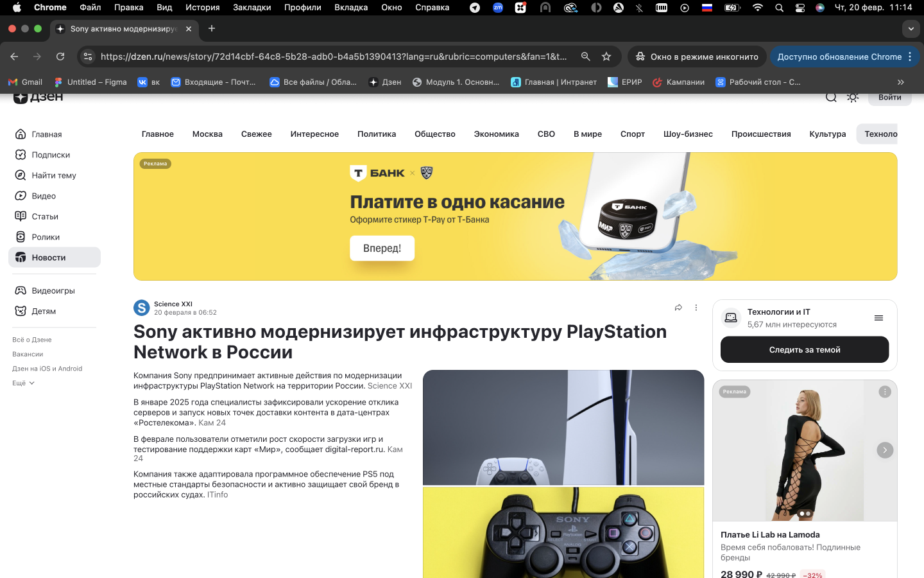
Task: Open Ролики section in the sidebar
Action: coord(55,237)
